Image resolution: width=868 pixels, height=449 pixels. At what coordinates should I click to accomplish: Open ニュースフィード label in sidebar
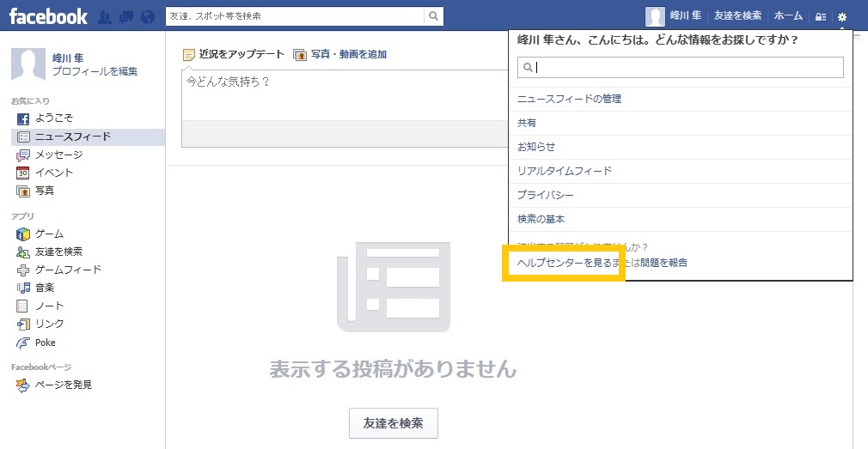(x=73, y=137)
